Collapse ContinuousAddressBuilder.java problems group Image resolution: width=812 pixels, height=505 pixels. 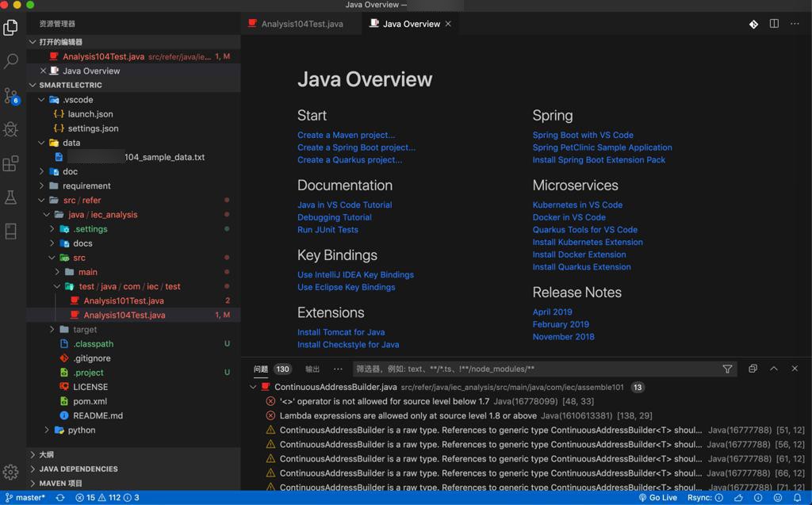click(x=253, y=388)
